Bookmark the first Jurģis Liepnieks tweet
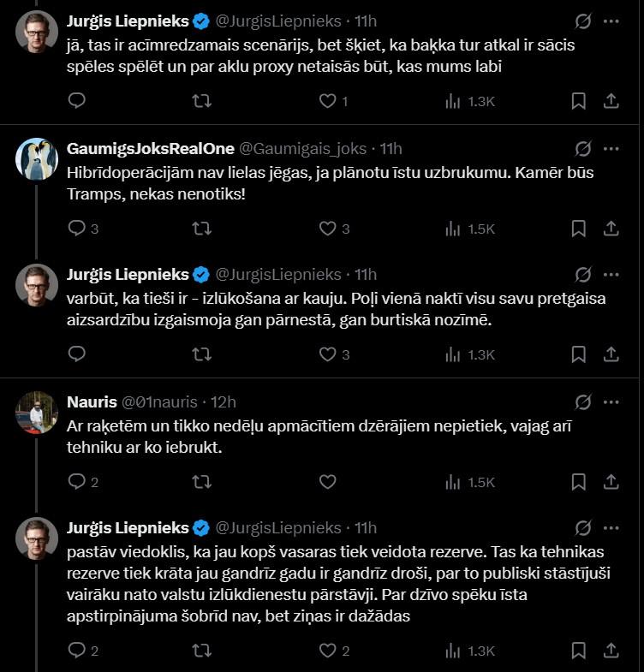 [x=579, y=101]
